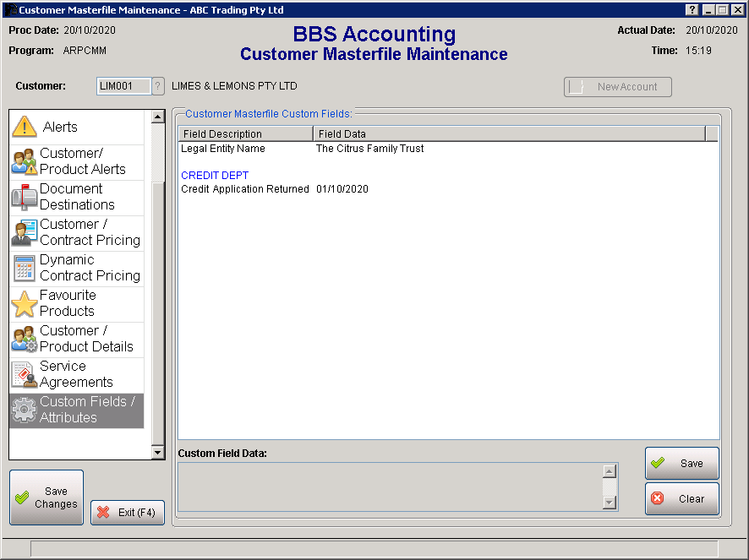
Task: Open the Favourite Products star icon
Action: [25, 303]
